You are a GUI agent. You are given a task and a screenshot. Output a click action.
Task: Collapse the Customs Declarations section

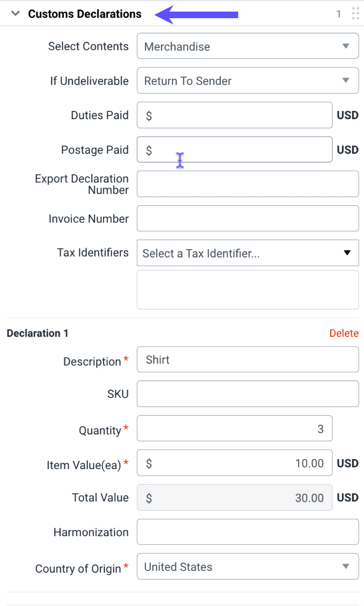pyautogui.click(x=15, y=13)
